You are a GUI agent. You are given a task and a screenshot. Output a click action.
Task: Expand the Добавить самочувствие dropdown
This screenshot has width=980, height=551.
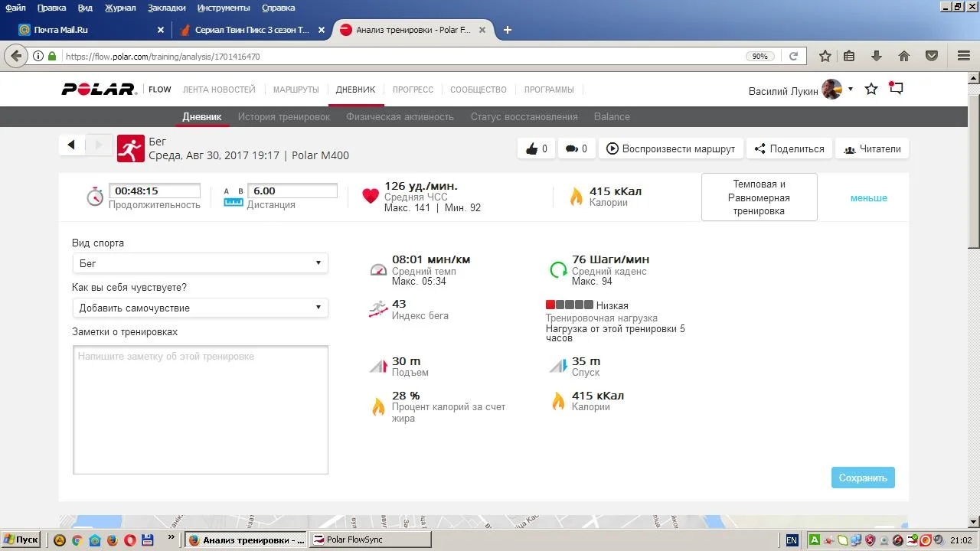[200, 308]
